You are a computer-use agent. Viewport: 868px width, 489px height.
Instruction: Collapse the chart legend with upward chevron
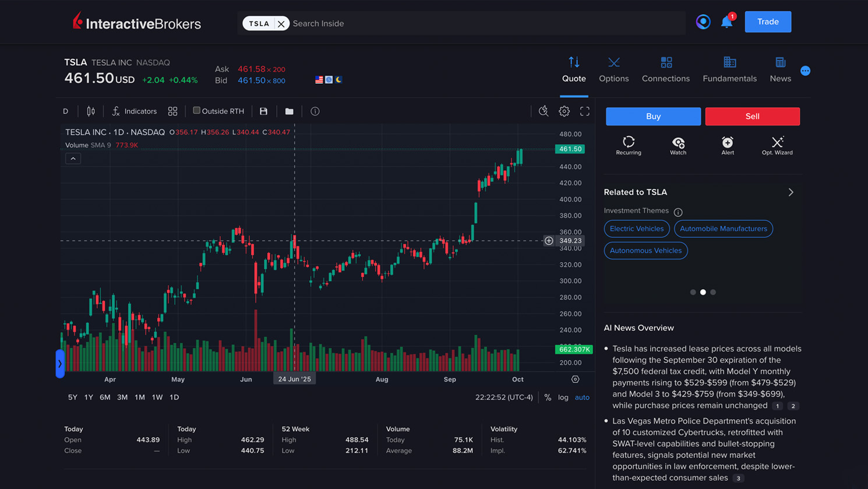coord(73,158)
